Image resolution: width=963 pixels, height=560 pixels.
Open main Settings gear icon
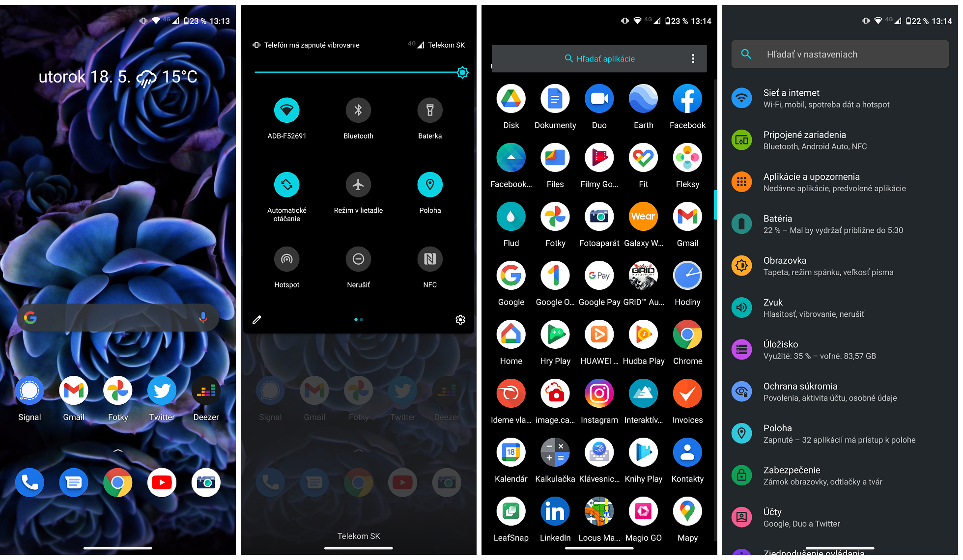click(460, 319)
